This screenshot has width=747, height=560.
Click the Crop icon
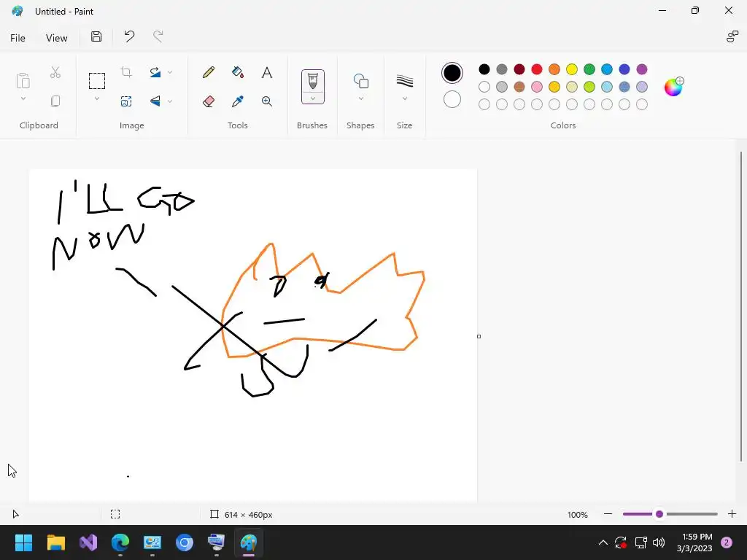pos(126,72)
